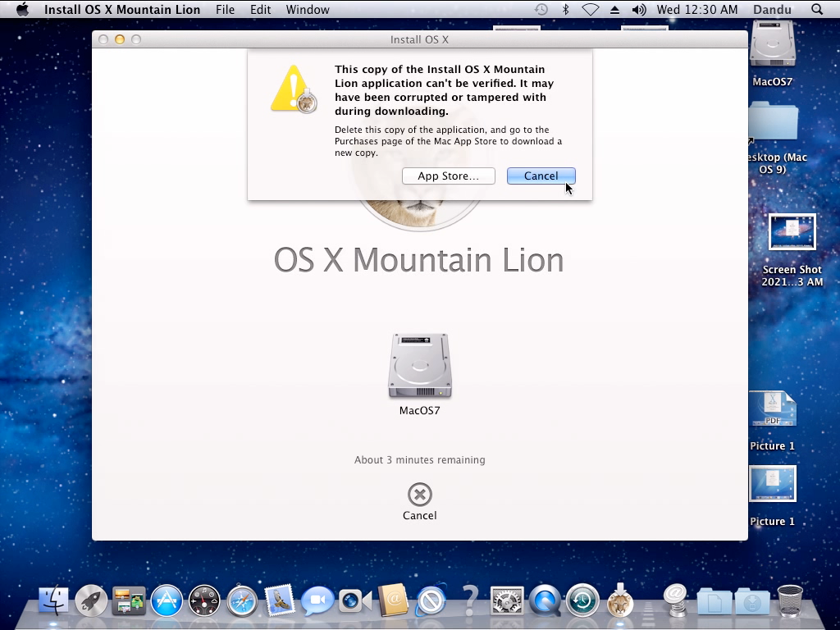Open the Trash in the Dock
The width and height of the screenshot is (840, 630).
coord(790,600)
